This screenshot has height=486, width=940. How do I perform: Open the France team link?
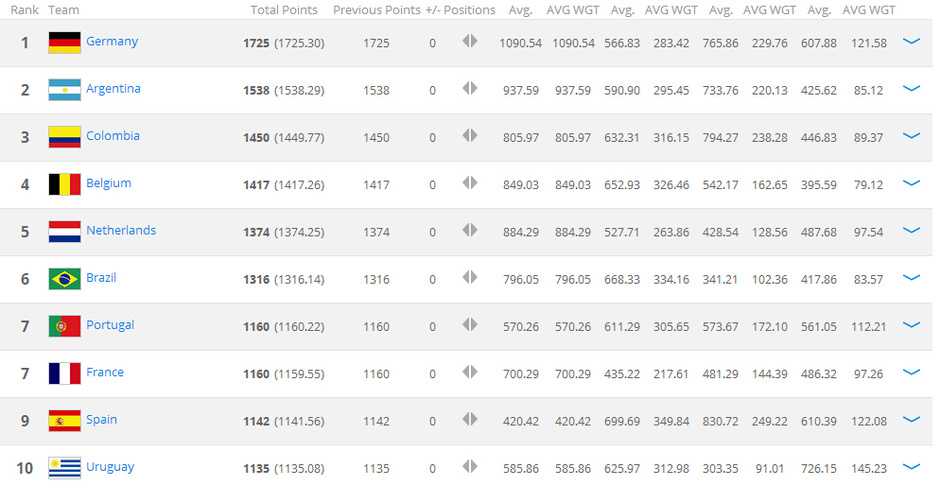click(105, 372)
